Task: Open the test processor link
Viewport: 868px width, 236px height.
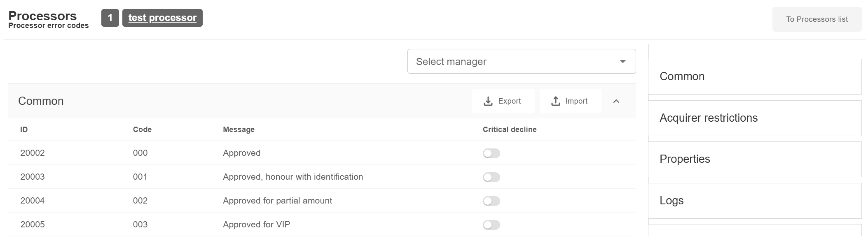Action: point(162,18)
